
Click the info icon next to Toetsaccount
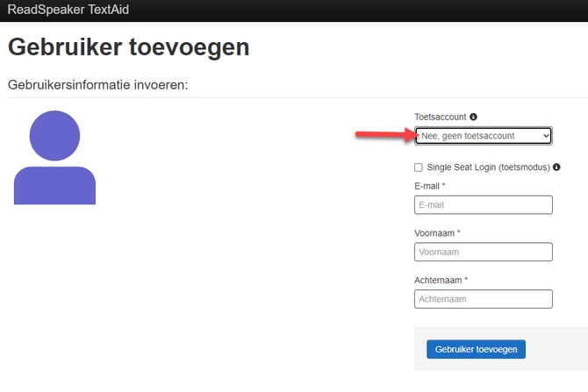tap(474, 117)
